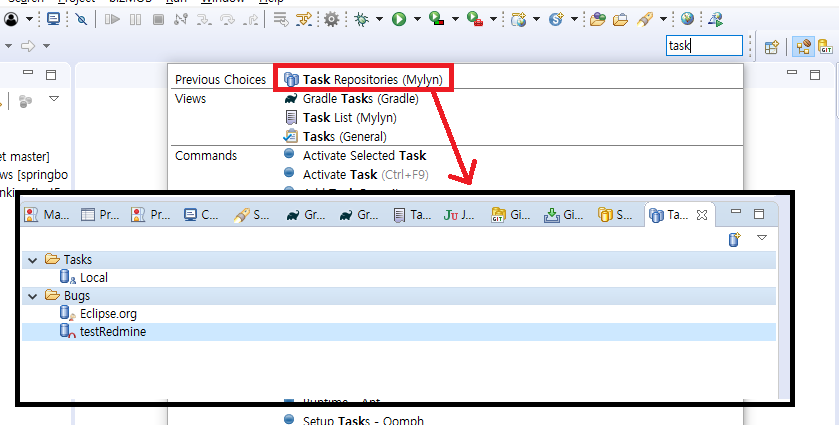Click the Terminate stop icon
The width and height of the screenshot is (839, 425).
pos(158,20)
